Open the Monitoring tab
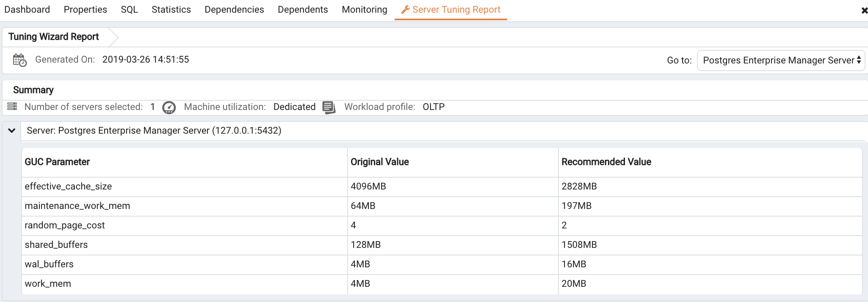This screenshot has width=868, height=302. point(365,9)
